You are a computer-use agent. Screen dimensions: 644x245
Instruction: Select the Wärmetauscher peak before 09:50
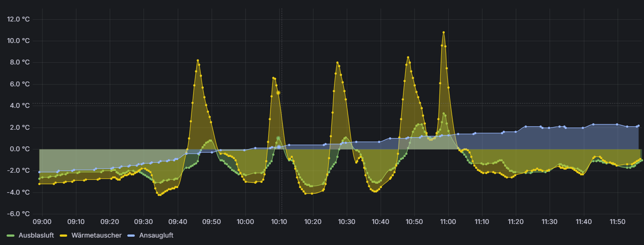(x=198, y=60)
